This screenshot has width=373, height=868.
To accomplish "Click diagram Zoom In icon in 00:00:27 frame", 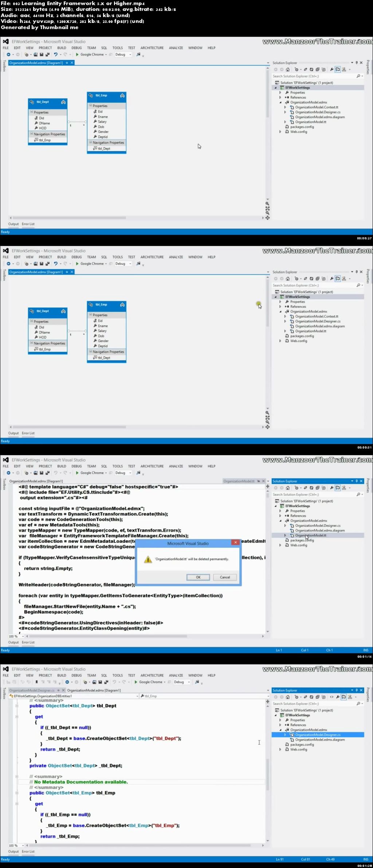I will pos(267,204).
